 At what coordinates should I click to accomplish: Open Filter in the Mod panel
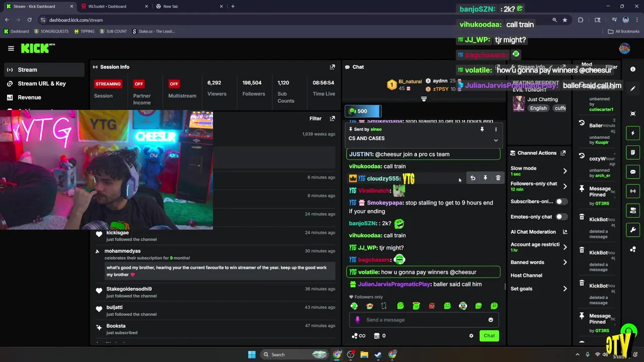click(611, 67)
